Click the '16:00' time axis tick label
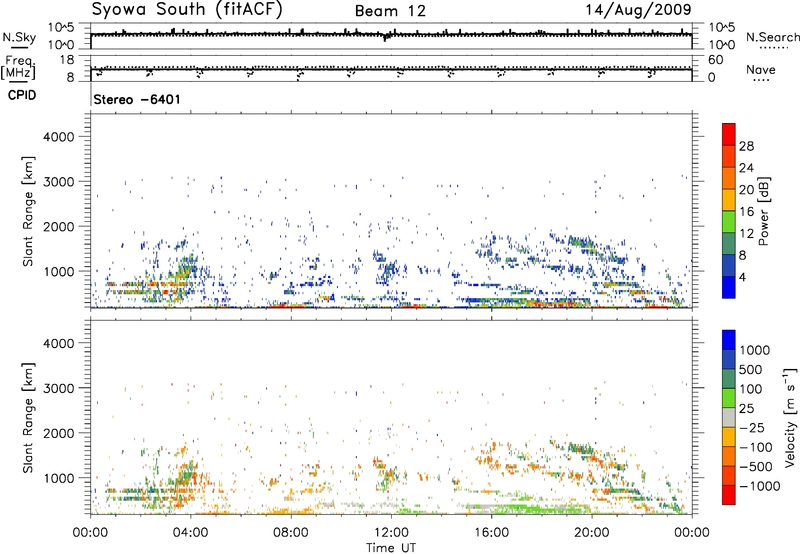The image size is (800, 554). click(491, 533)
